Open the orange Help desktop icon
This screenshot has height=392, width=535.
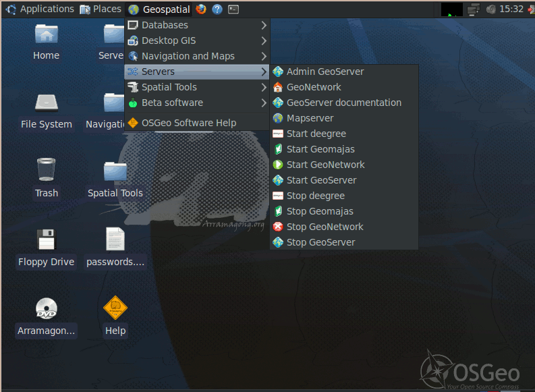(x=115, y=308)
